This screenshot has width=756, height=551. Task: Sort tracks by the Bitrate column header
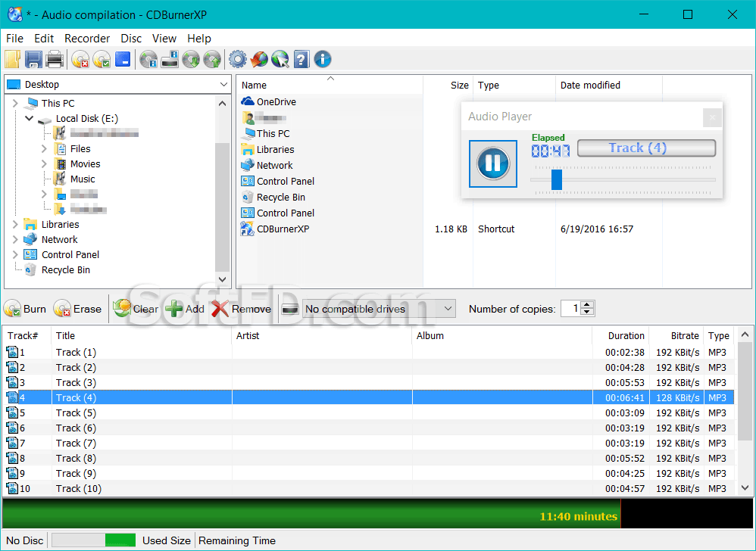point(677,336)
